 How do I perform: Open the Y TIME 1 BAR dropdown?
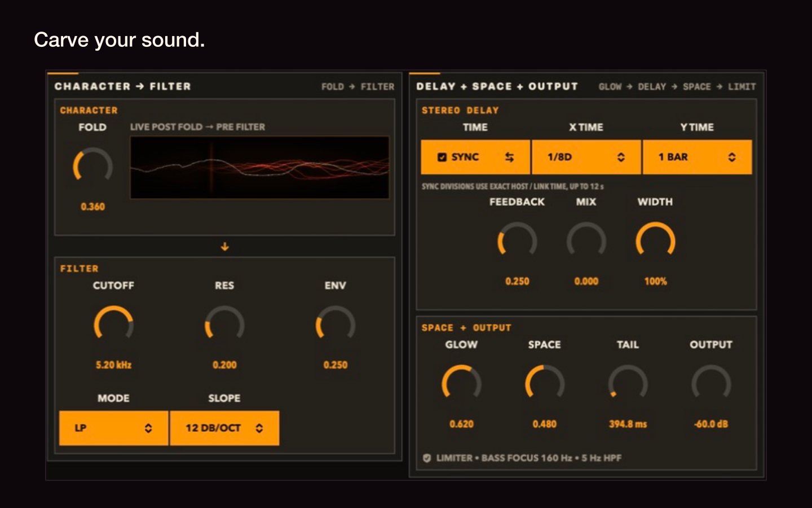click(x=697, y=157)
